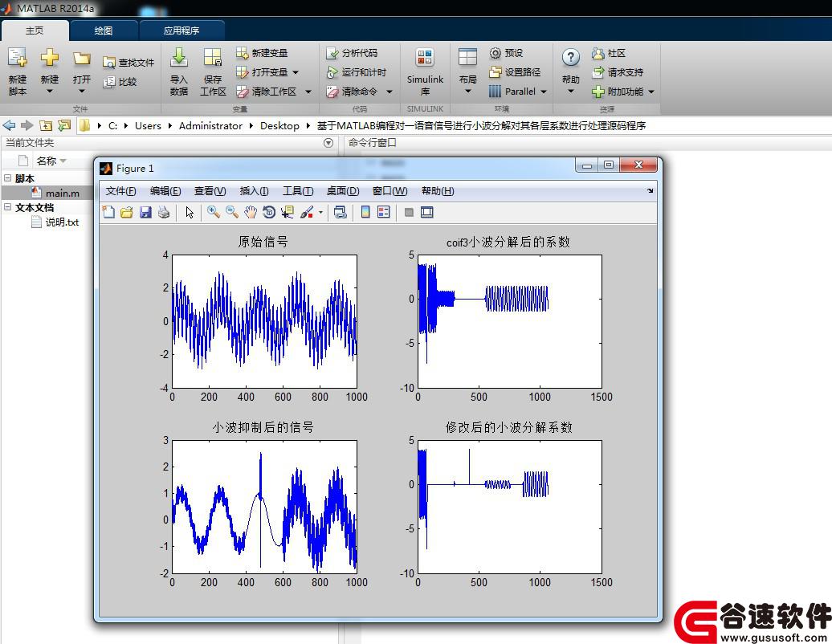This screenshot has height=644, width=832.
Task: Click the New Variable icon
Action: (242, 52)
